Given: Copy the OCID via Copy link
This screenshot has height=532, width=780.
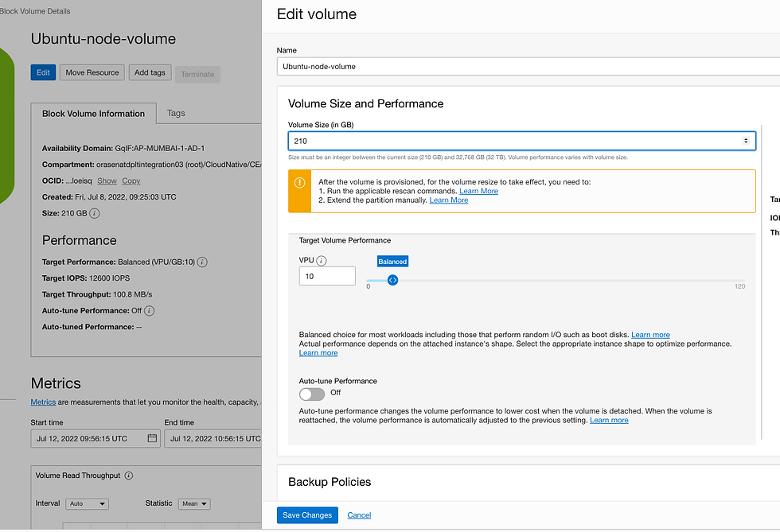Looking at the screenshot, I should (131, 181).
